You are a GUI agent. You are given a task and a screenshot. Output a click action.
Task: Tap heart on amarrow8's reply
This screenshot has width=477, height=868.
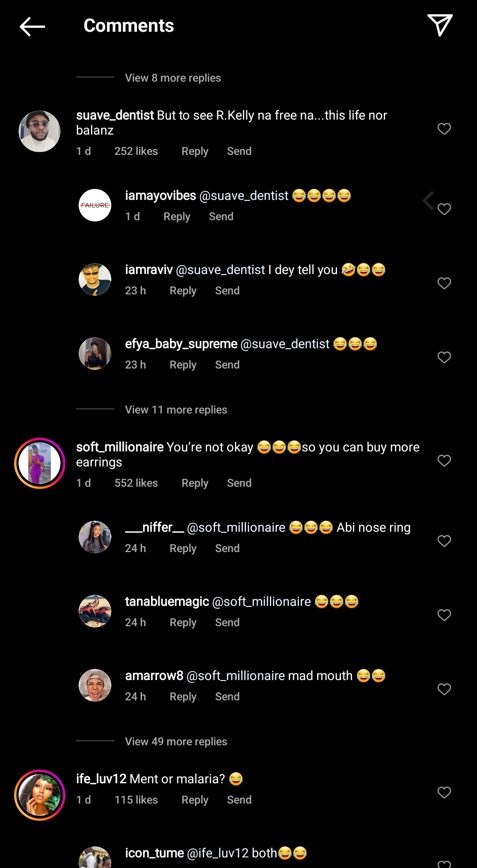pos(444,689)
